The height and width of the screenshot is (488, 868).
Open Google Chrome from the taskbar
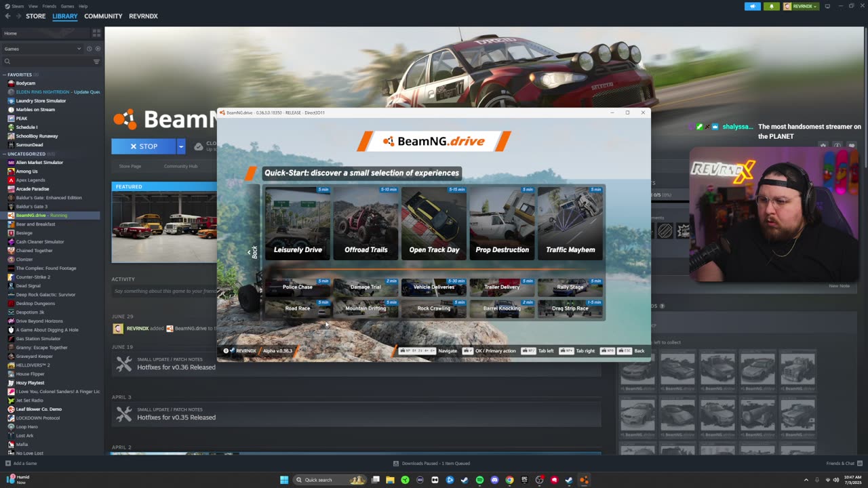(x=509, y=480)
